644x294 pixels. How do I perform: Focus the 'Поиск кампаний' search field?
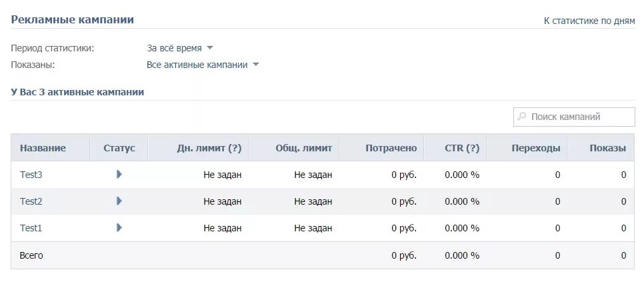(x=574, y=117)
